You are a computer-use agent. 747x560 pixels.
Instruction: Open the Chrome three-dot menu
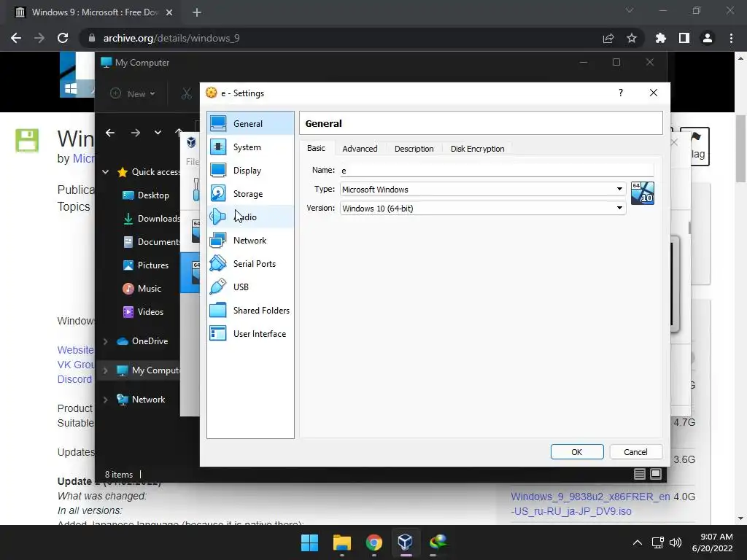(x=731, y=38)
